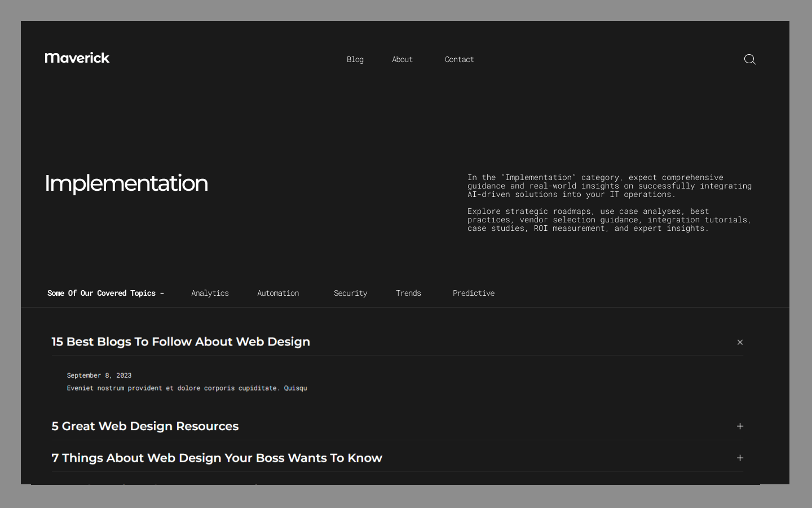Click the September 8, 2023 date text
The image size is (812, 508).
[99, 375]
